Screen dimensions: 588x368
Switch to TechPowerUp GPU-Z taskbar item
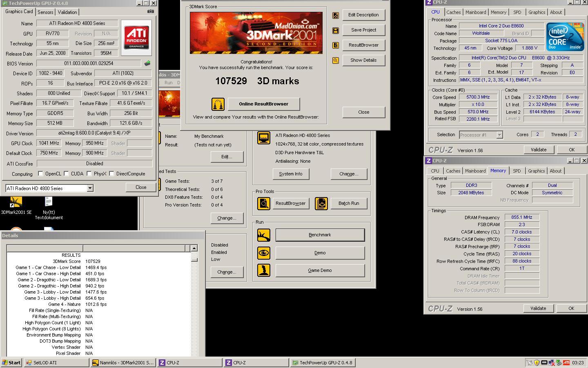pyautogui.click(x=323, y=362)
